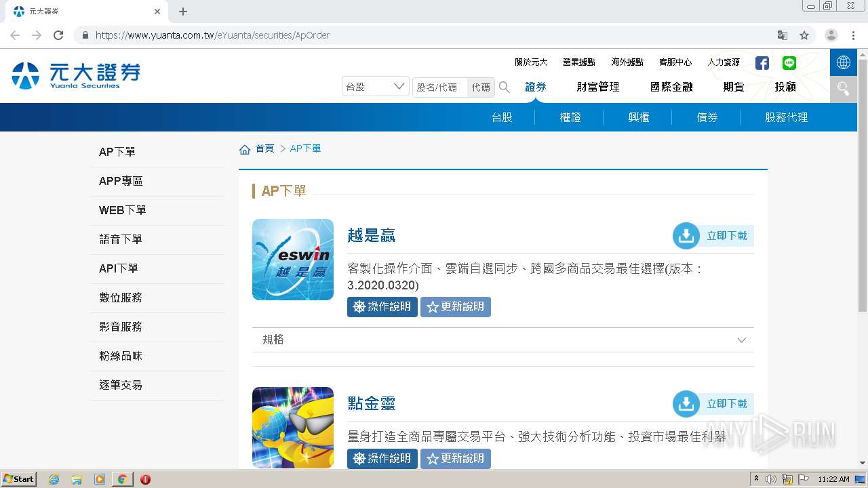
Task: Reload the page
Action: tap(58, 35)
